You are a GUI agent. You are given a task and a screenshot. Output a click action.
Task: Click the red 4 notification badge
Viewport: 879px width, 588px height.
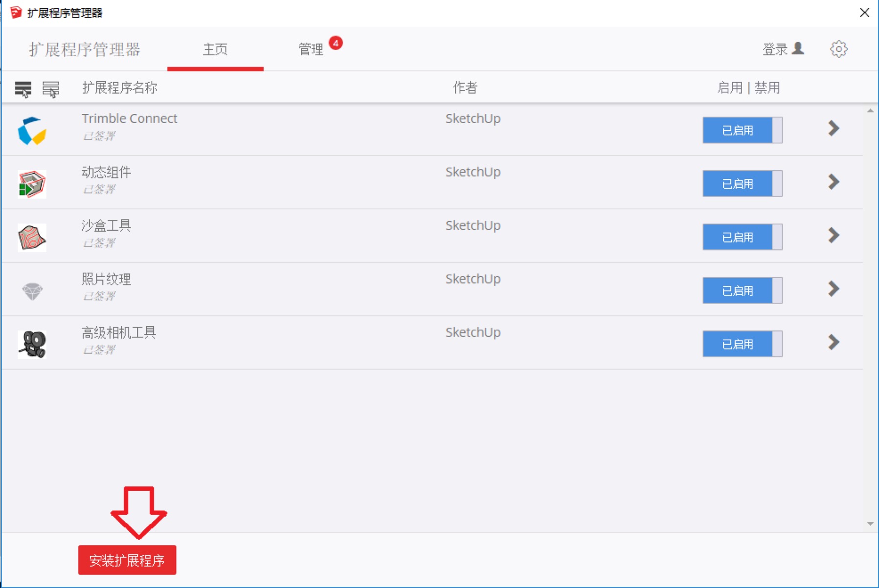(x=336, y=43)
